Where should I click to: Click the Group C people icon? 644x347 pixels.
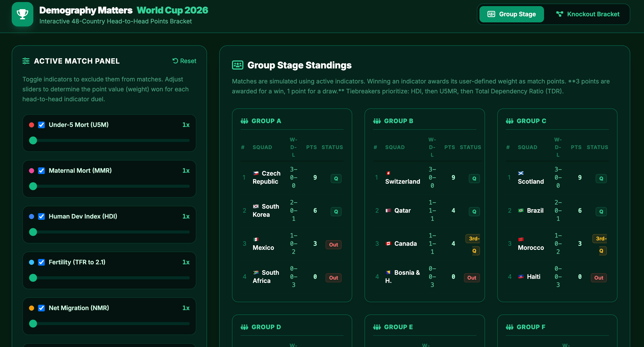pos(510,121)
